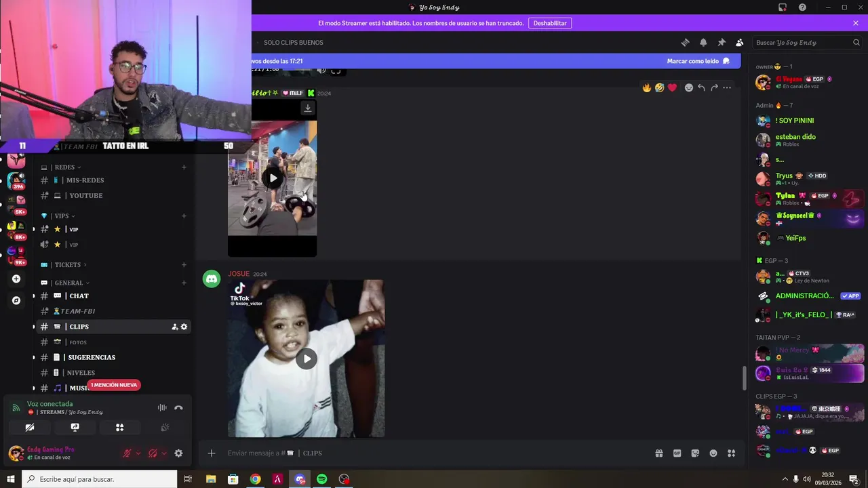The height and width of the screenshot is (488, 868).
Task: Reply to the message with arrow icon
Action: tap(701, 87)
